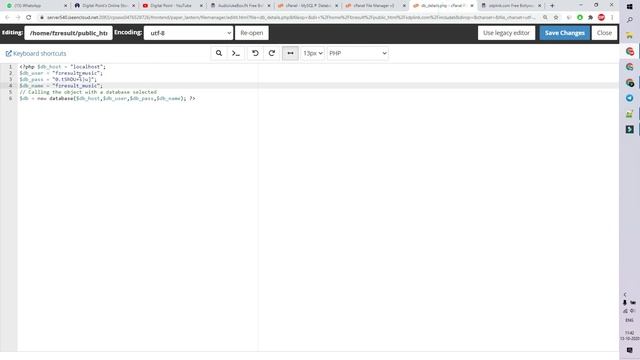640x360 pixels.
Task: Click the green circular extension icon
Action: point(580,18)
